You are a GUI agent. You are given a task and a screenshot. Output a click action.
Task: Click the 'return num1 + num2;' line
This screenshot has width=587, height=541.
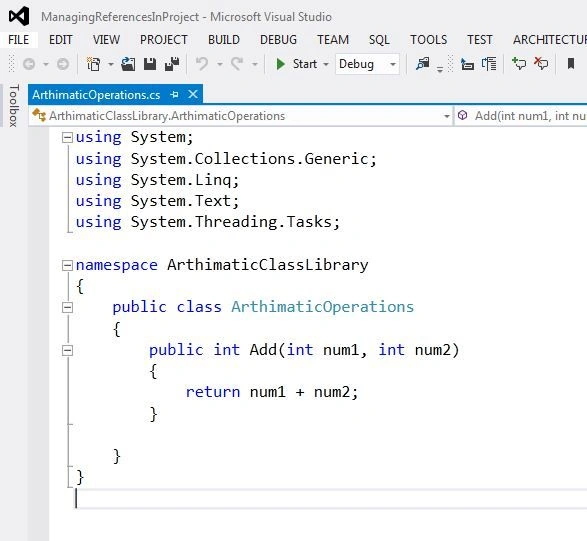272,392
